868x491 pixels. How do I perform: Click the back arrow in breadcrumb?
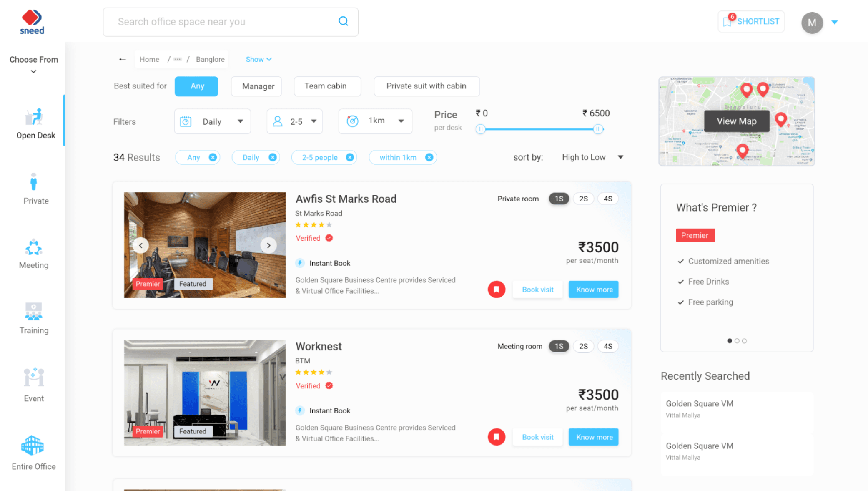(x=122, y=59)
